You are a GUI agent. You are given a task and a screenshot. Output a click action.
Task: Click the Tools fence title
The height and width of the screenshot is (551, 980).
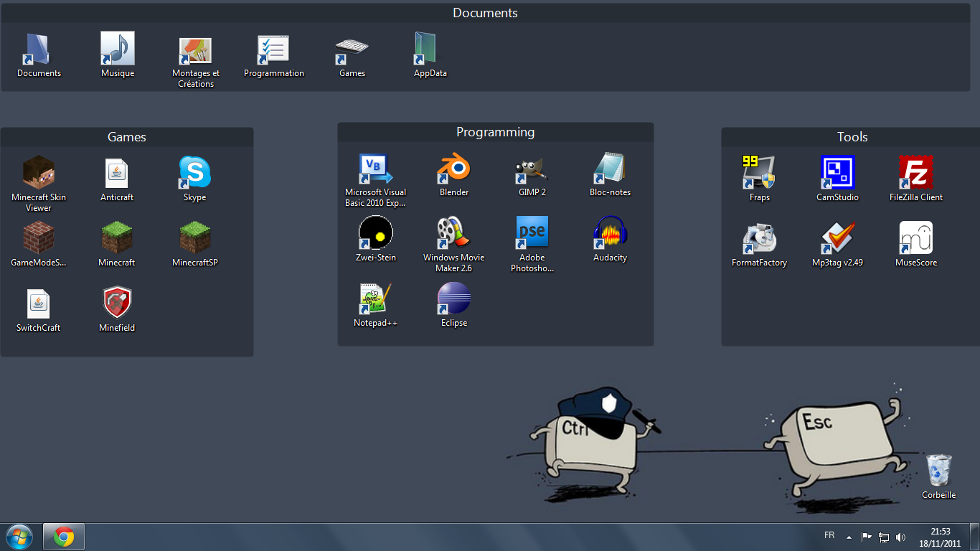point(852,137)
